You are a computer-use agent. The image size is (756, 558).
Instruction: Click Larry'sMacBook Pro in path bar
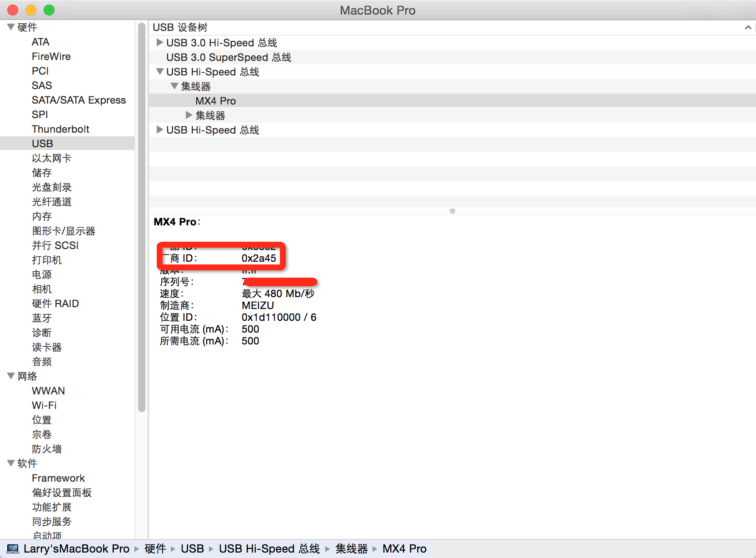click(x=76, y=549)
